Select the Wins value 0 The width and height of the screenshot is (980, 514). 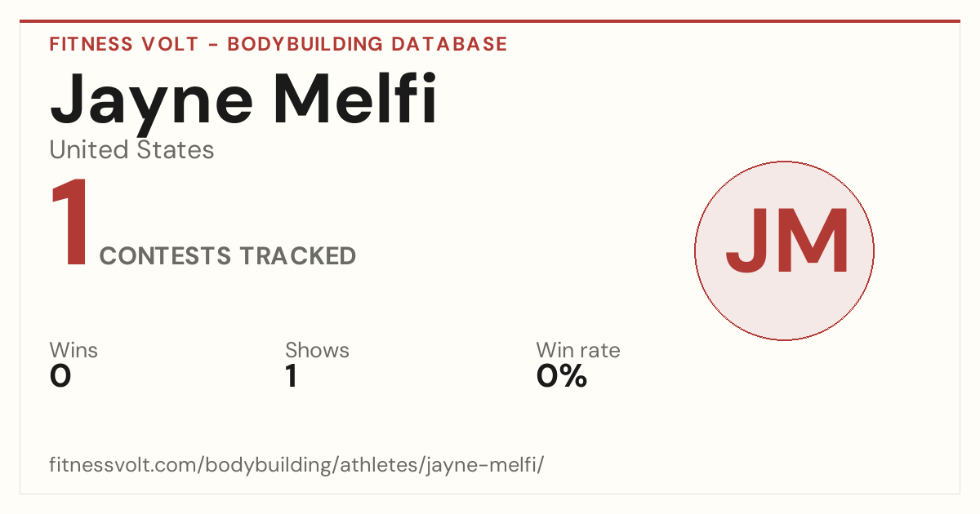click(x=60, y=376)
